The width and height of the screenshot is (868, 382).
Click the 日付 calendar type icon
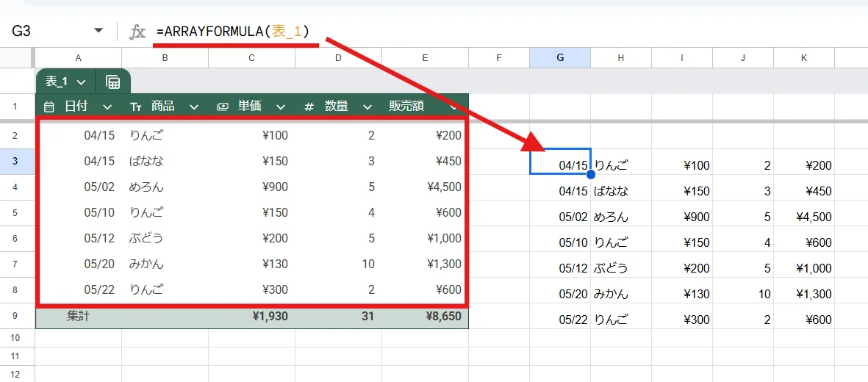click(x=49, y=107)
